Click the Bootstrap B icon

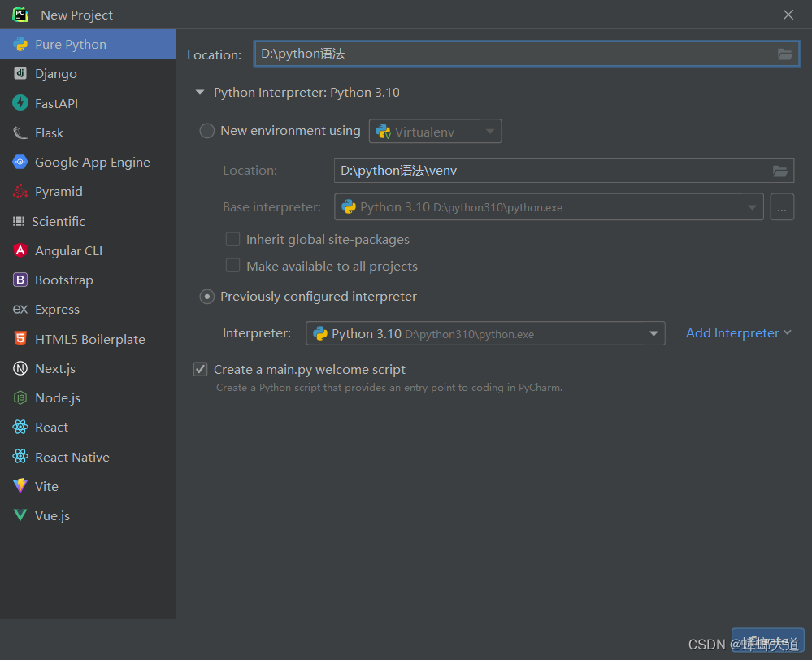pyautogui.click(x=20, y=280)
